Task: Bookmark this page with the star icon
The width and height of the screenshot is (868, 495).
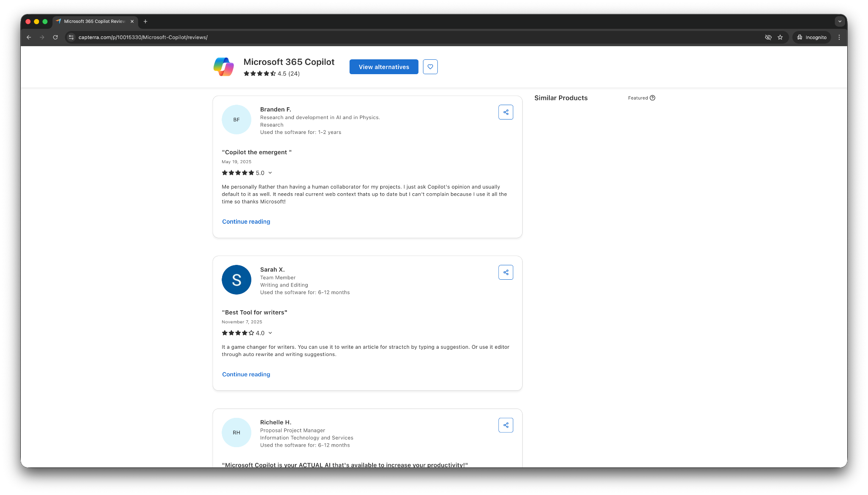Action: (x=780, y=37)
